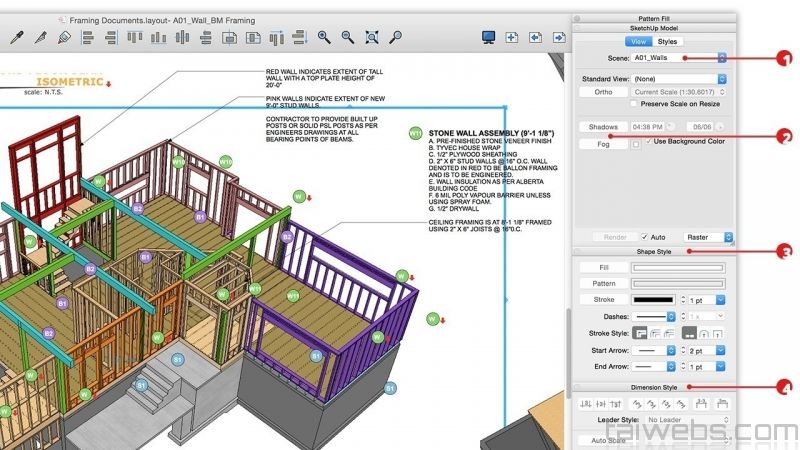
Task: Click the black Stroke color swatch
Action: click(x=654, y=299)
